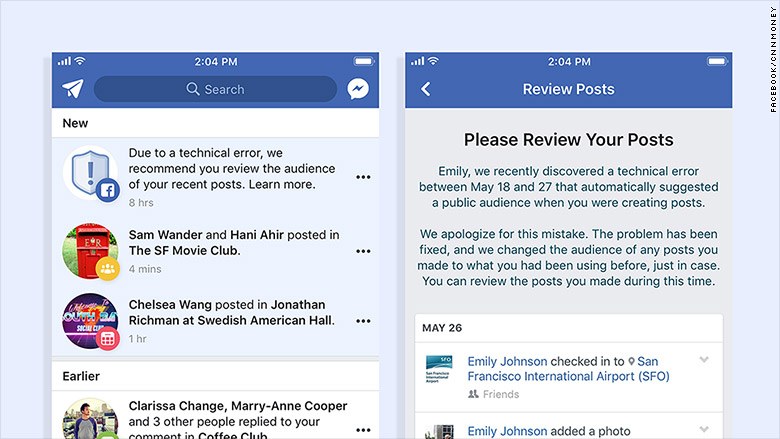Open options for Chelsea Wang notification

pos(363,321)
